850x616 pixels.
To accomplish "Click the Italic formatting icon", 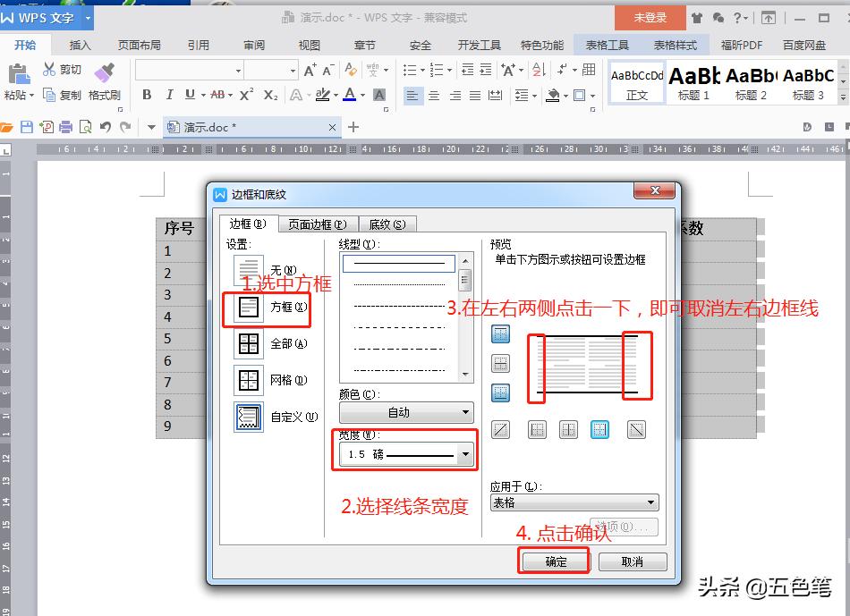I will 169,95.
